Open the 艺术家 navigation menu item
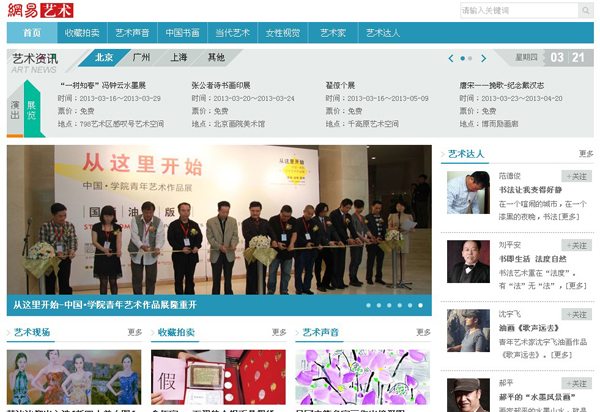 coord(333,33)
